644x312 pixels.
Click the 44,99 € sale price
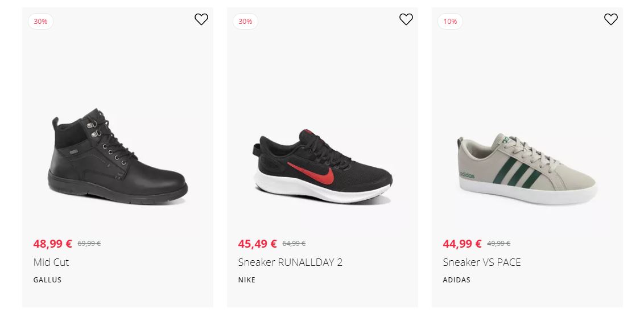coord(463,244)
